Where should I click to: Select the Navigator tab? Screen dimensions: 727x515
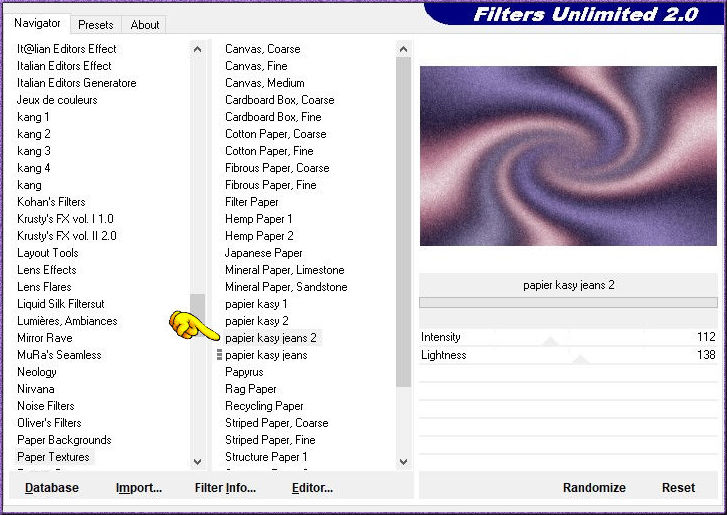tap(37, 23)
